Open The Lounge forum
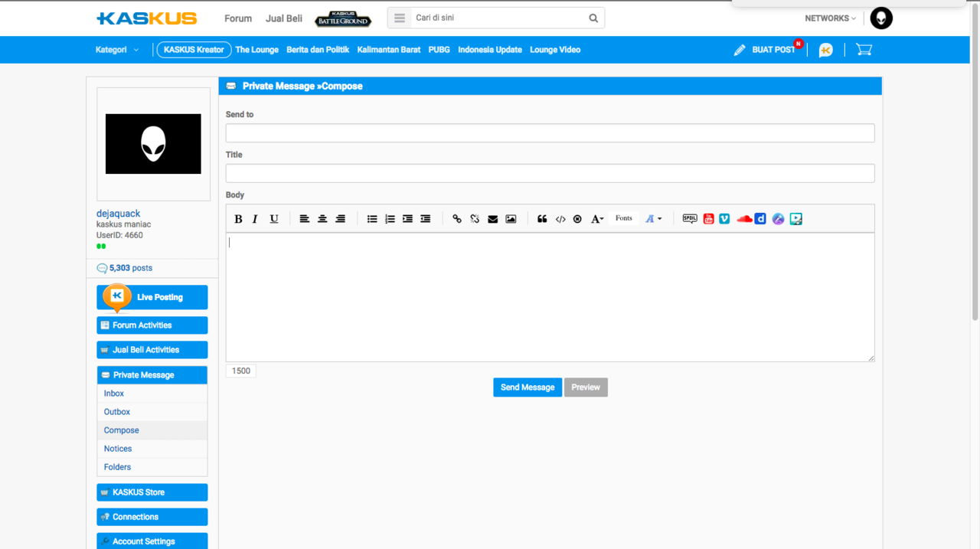Viewport: 980px width, 549px height. click(257, 50)
